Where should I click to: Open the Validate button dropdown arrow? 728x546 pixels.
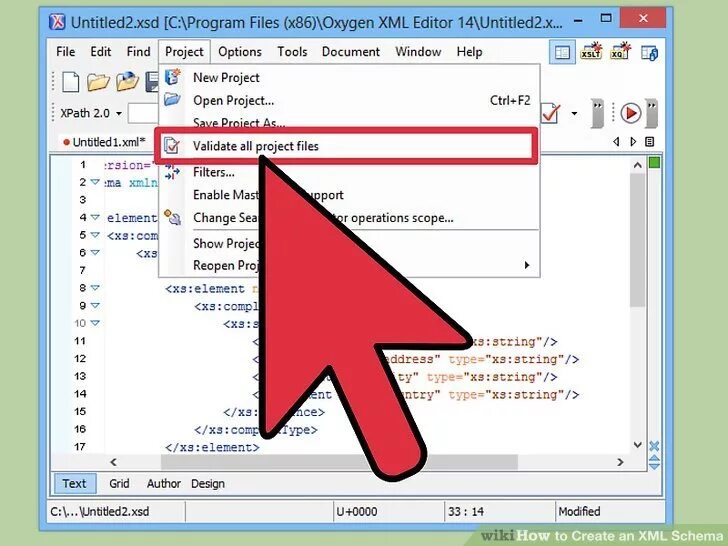[574, 113]
